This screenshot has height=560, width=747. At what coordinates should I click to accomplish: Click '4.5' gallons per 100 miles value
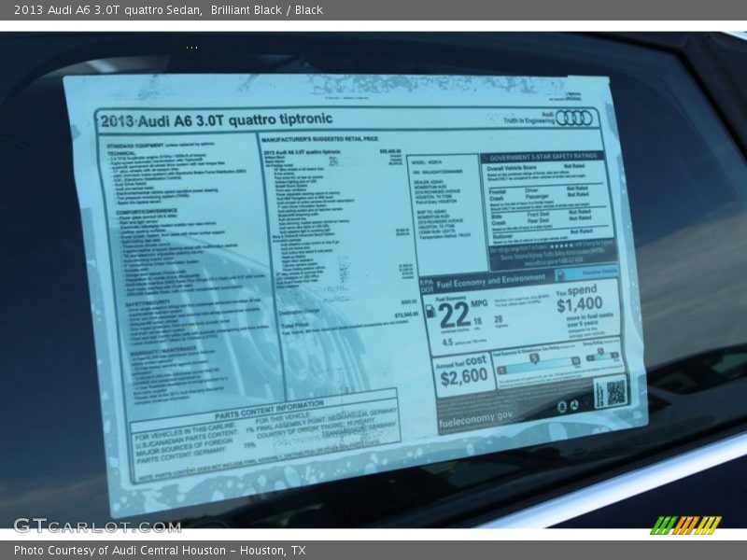coord(447,342)
